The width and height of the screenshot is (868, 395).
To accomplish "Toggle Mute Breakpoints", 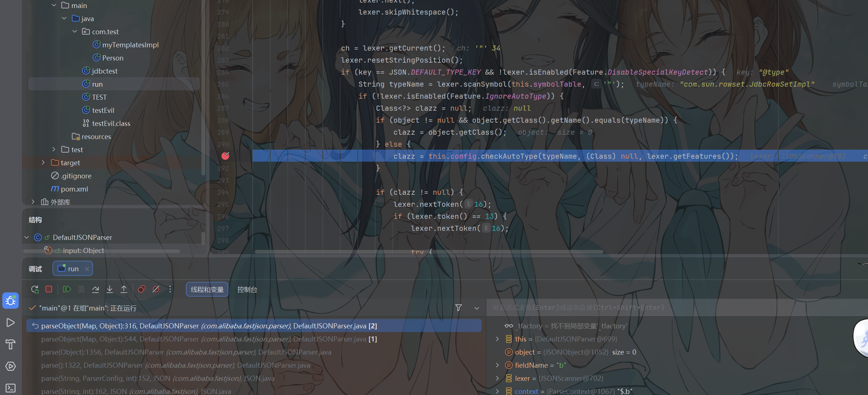I will pyautogui.click(x=156, y=289).
